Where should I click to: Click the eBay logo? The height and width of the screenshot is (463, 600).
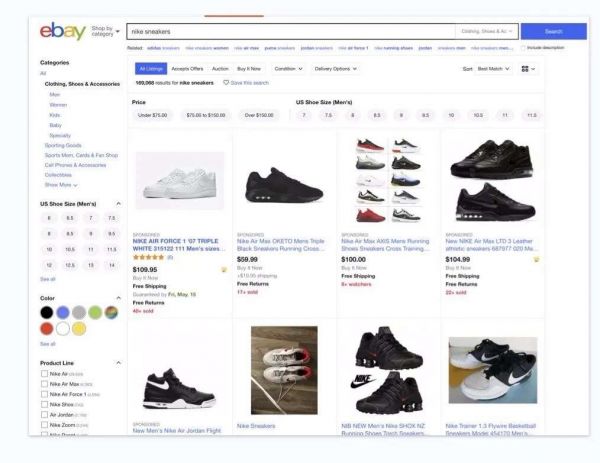[63, 31]
